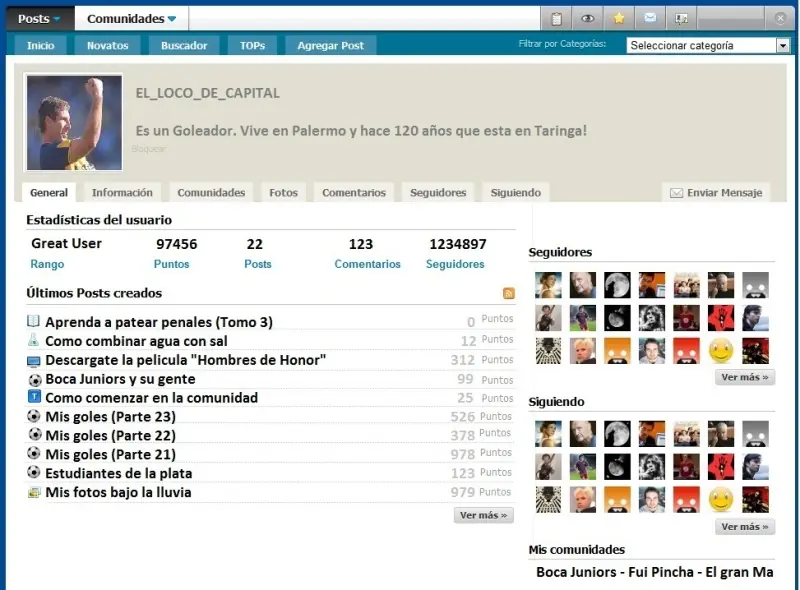Viewport: 800px width, 590px height.
Task: Open post Aprenda a patear penales (Tomo 3)
Action: pyautogui.click(x=159, y=322)
